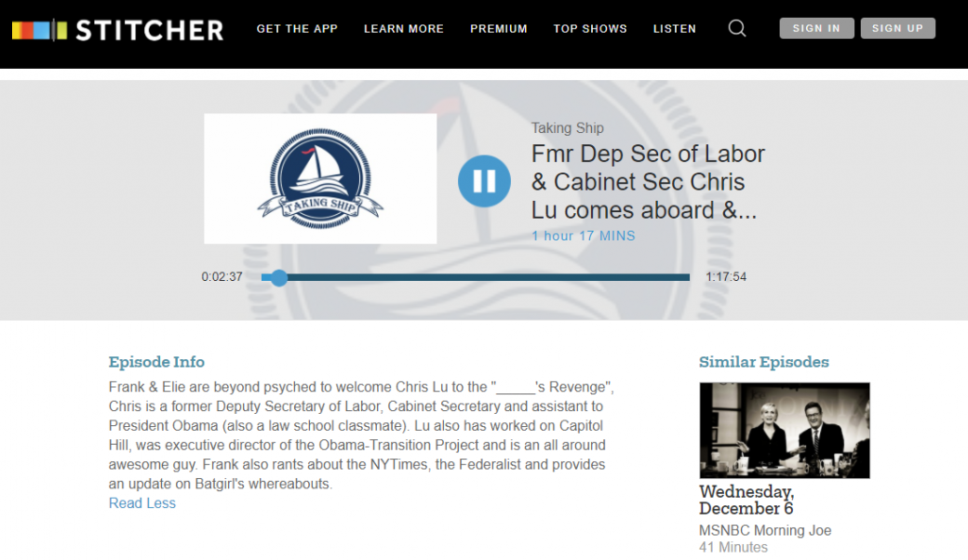Click the episode title about Chris Lu

(x=648, y=182)
